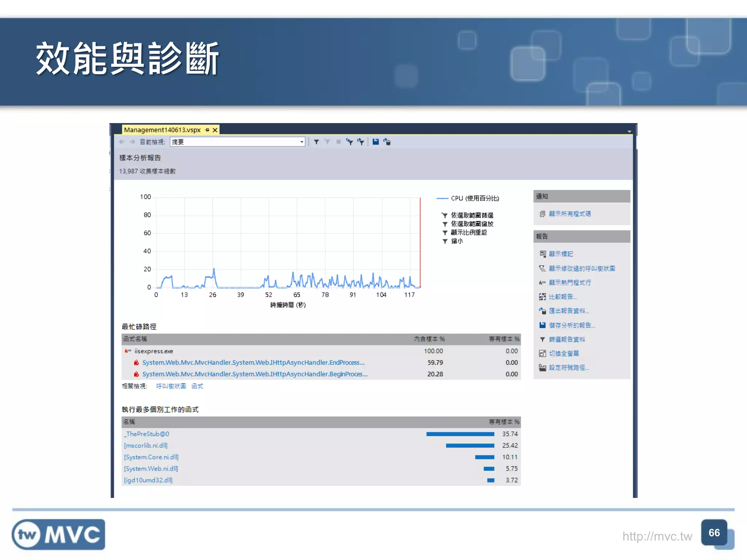The height and width of the screenshot is (560, 747).
Task: Click the navigate back arrow icon
Action: tap(122, 142)
